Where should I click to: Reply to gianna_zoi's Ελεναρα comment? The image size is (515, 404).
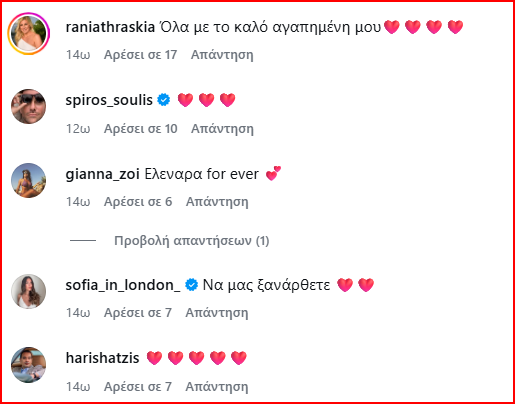(x=217, y=202)
